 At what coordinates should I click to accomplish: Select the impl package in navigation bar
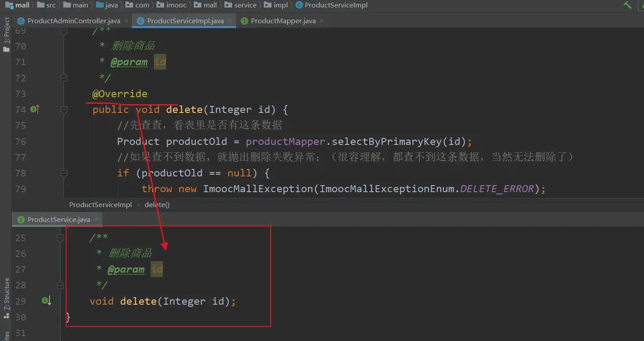[281, 5]
